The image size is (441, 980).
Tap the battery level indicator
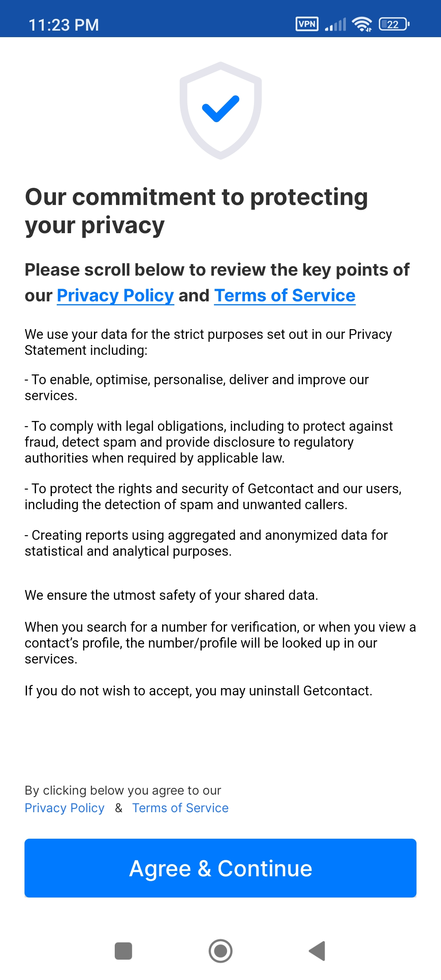pos(394,24)
